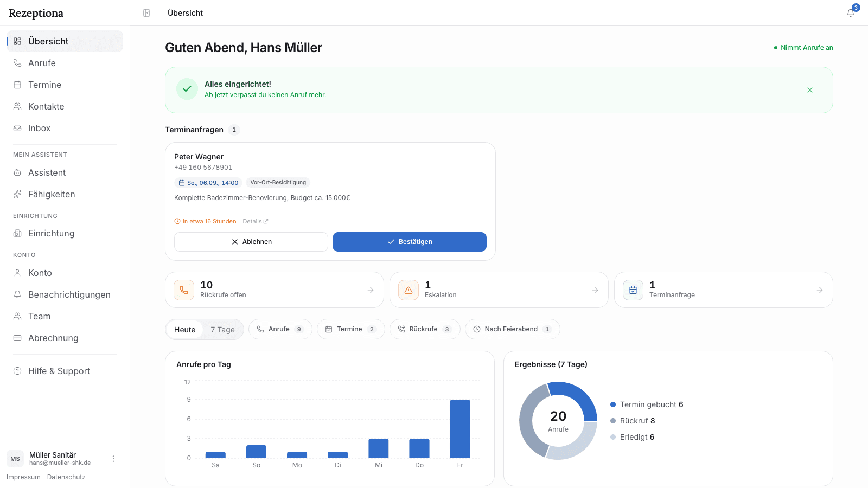Viewport: 868px width, 488px height.
Task: Open Assistent settings
Action: click(65, 172)
